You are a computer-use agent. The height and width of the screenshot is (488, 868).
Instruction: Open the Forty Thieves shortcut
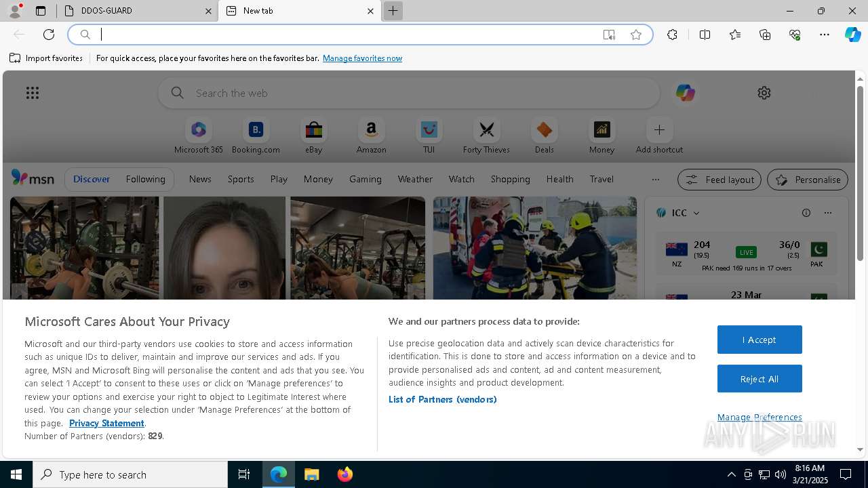click(486, 136)
